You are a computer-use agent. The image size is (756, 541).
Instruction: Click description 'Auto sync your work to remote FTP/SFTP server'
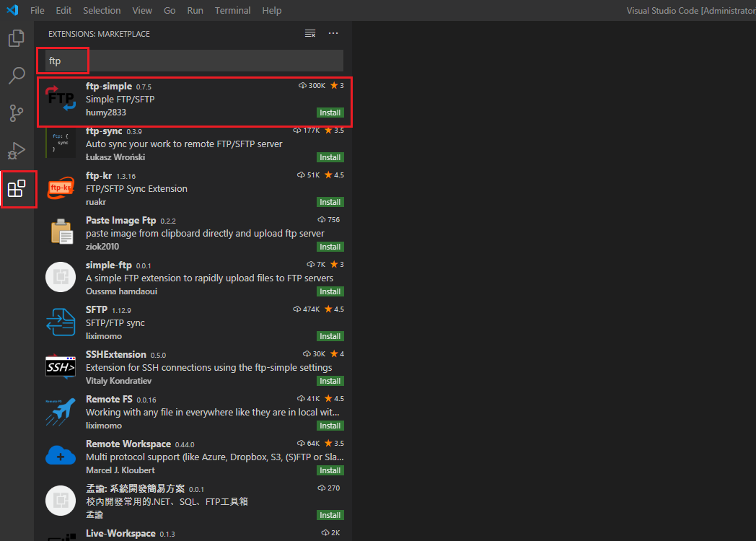tap(184, 144)
